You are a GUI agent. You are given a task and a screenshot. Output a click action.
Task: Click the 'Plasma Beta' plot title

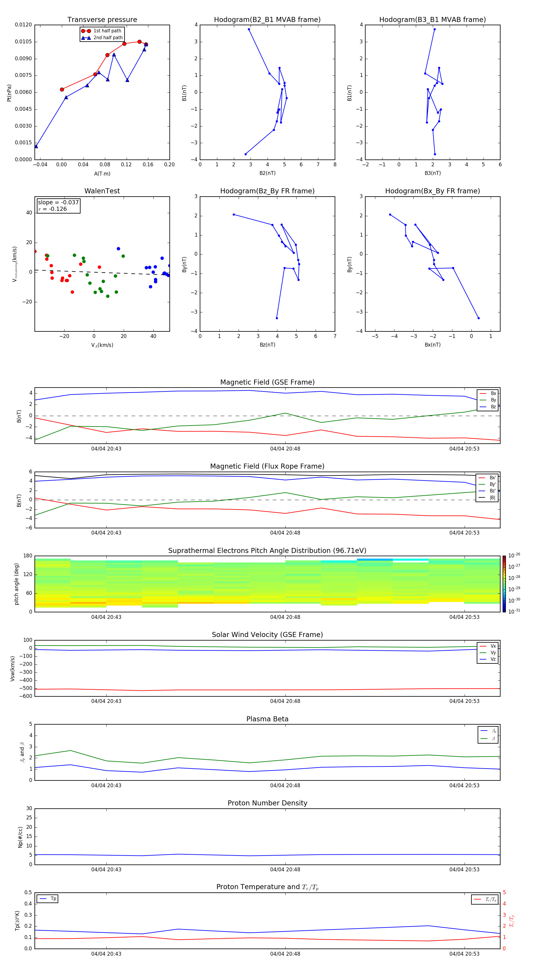[267, 719]
